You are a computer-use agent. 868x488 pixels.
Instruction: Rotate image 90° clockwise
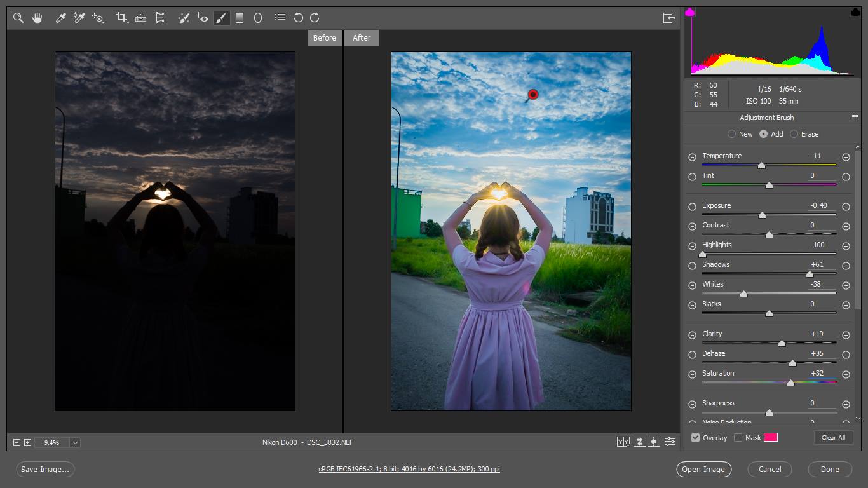click(x=315, y=18)
